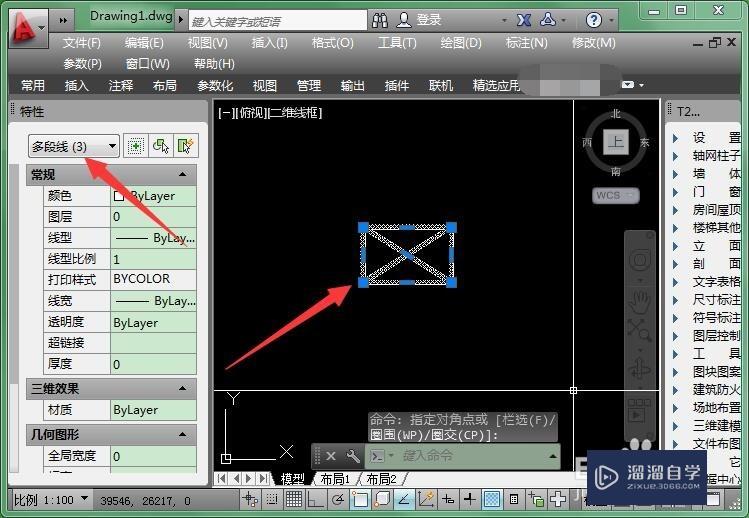Click the top-left blue grip of polyline
Image resolution: width=749 pixels, height=518 pixels.
click(363, 227)
